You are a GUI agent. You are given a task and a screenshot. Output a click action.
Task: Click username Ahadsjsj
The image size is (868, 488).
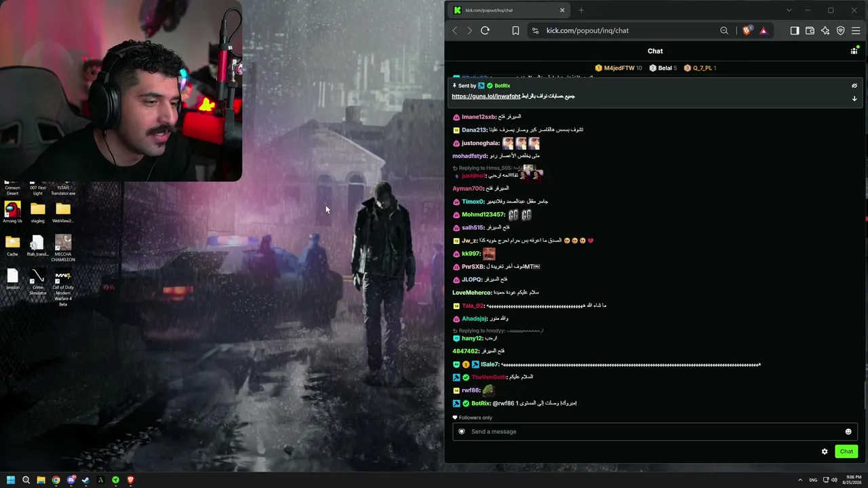click(x=474, y=319)
